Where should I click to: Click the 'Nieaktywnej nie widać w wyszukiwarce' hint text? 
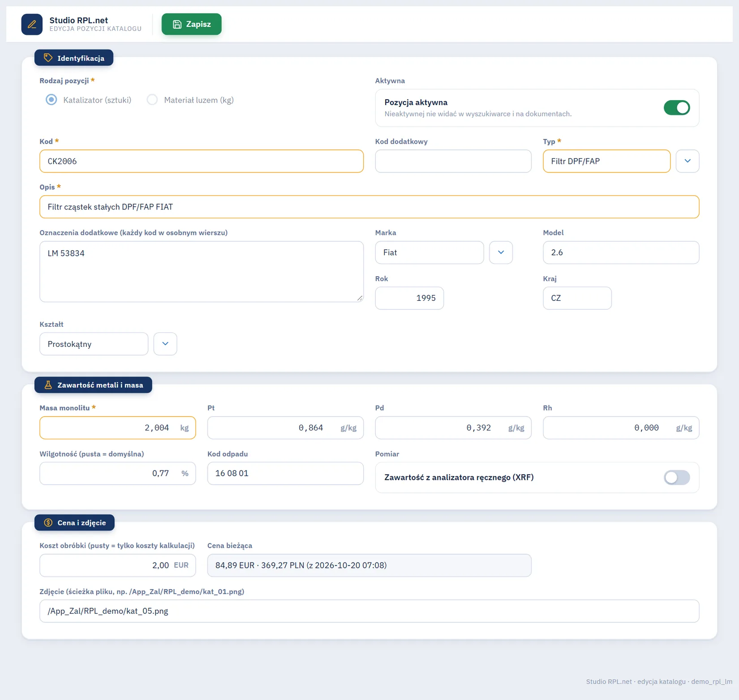pos(478,114)
